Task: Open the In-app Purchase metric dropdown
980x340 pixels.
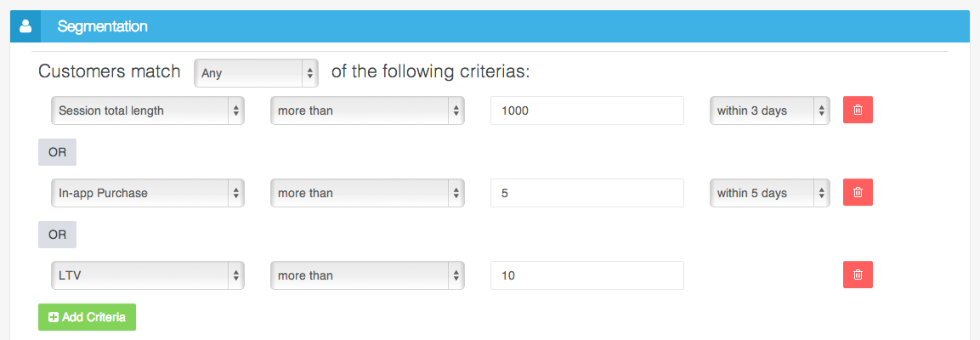Action: (148, 193)
